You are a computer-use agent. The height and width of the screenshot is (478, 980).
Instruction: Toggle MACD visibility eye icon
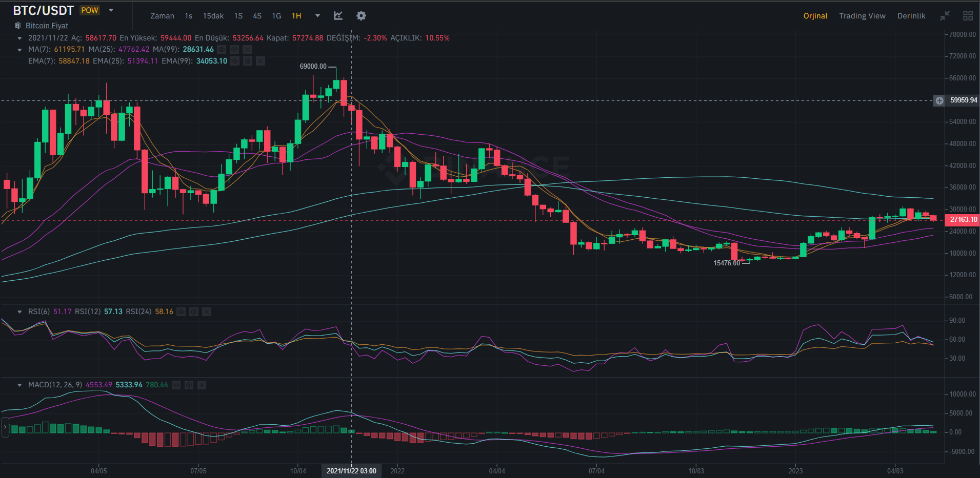coord(176,385)
